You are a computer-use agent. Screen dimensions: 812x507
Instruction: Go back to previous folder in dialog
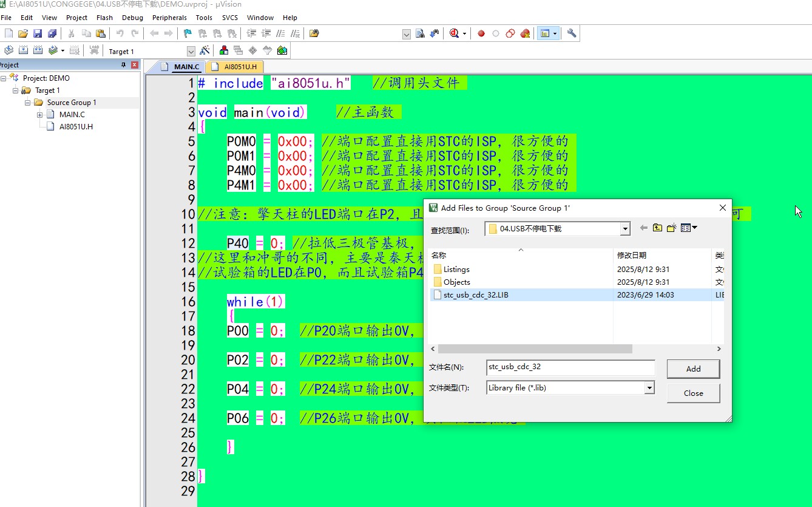pos(643,228)
